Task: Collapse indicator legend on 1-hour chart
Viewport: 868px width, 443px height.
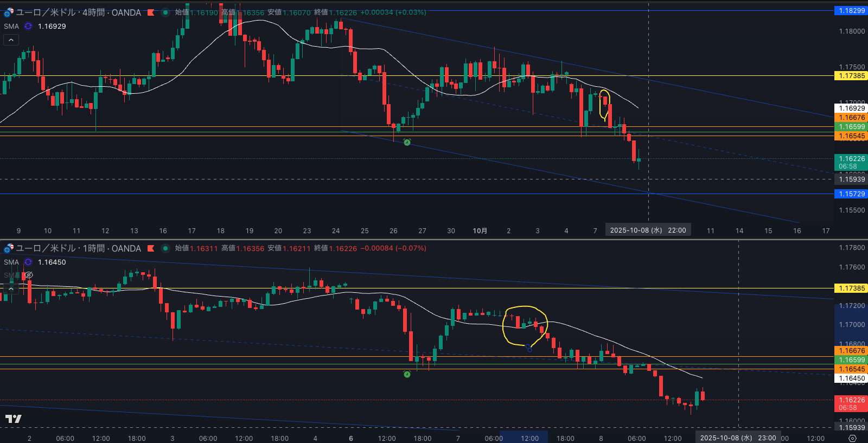Action: point(11,288)
